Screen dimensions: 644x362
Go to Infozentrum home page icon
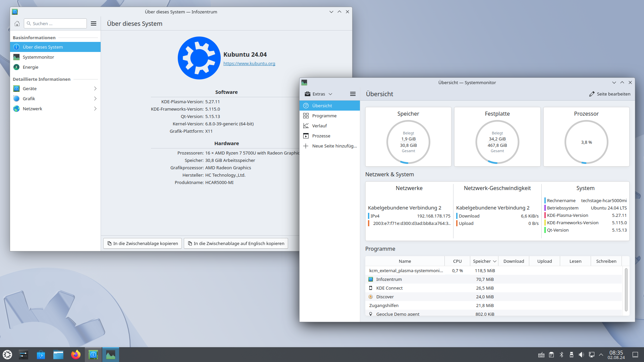coord(17,23)
